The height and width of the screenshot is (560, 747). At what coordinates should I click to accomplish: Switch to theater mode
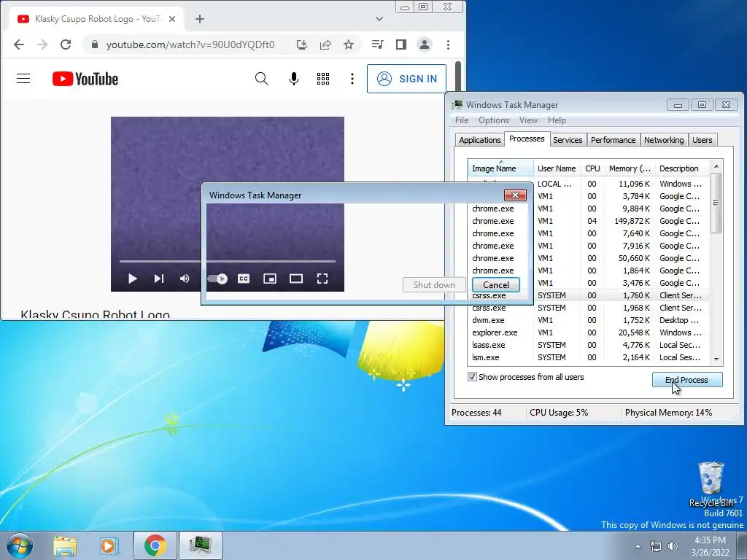click(296, 279)
